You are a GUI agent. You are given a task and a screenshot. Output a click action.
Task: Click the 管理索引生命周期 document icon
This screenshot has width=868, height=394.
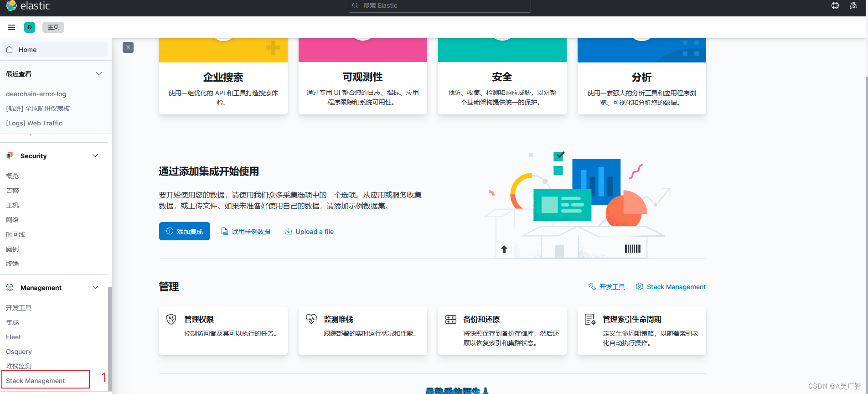tap(590, 319)
